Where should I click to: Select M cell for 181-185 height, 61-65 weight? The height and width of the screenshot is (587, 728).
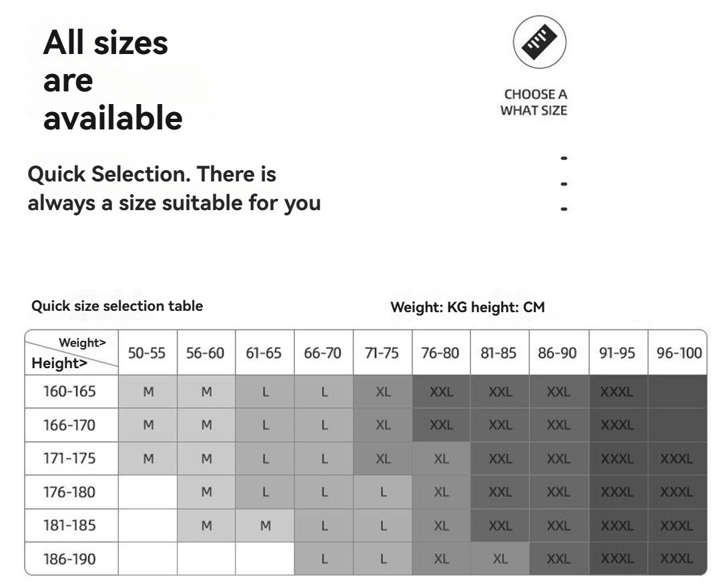[265, 526]
